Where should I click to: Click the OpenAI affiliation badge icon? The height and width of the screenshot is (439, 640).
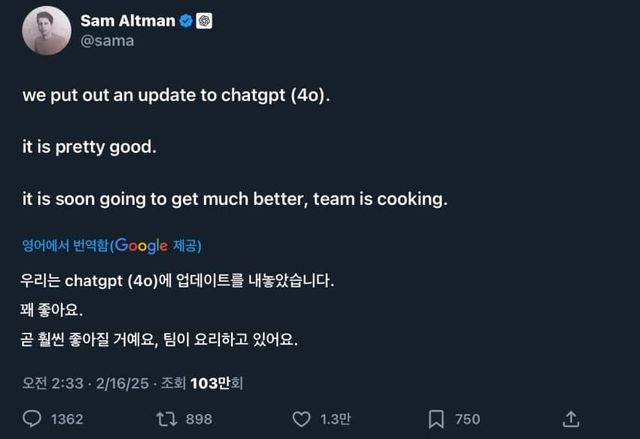click(204, 20)
